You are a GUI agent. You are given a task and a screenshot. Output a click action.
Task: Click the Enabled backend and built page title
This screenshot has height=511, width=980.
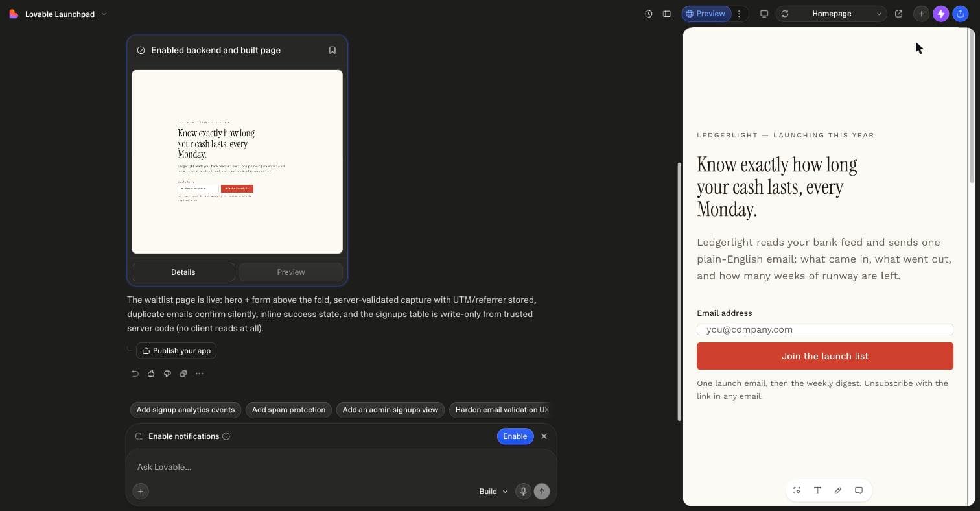tap(216, 50)
